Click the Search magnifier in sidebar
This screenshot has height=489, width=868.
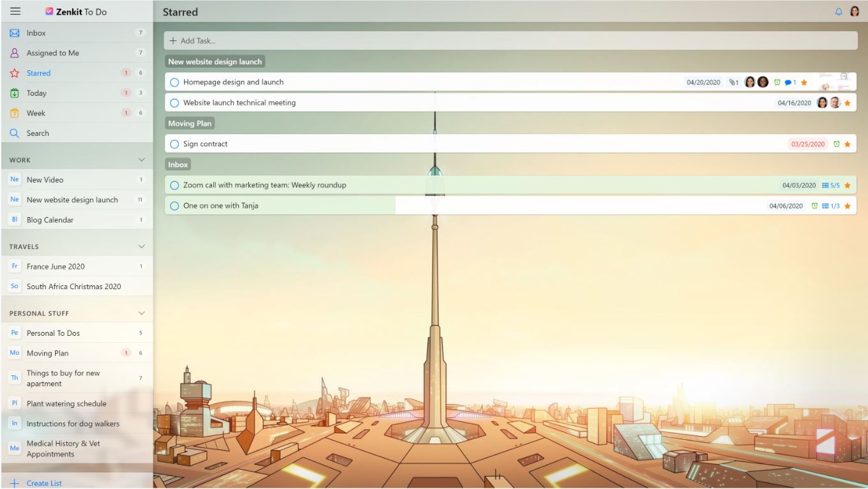(15, 133)
